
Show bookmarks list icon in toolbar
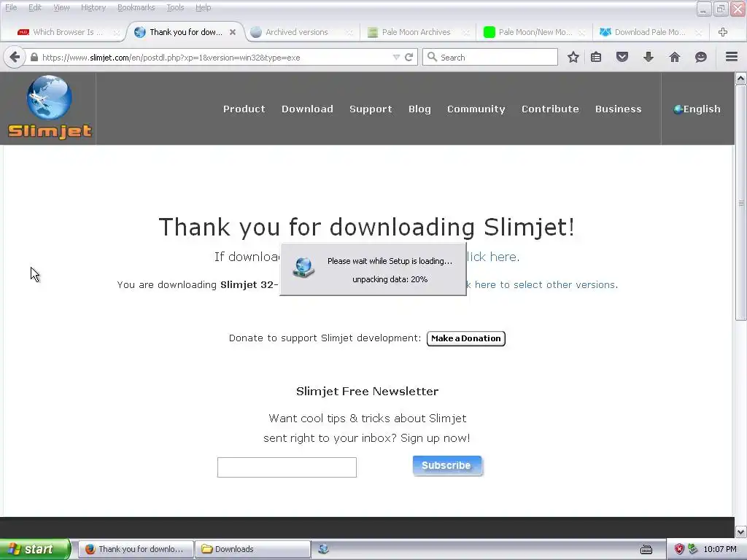pos(596,58)
